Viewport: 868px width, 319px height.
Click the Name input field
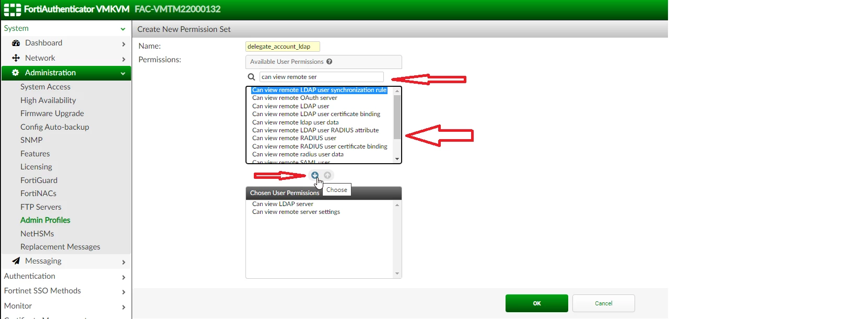pos(283,47)
